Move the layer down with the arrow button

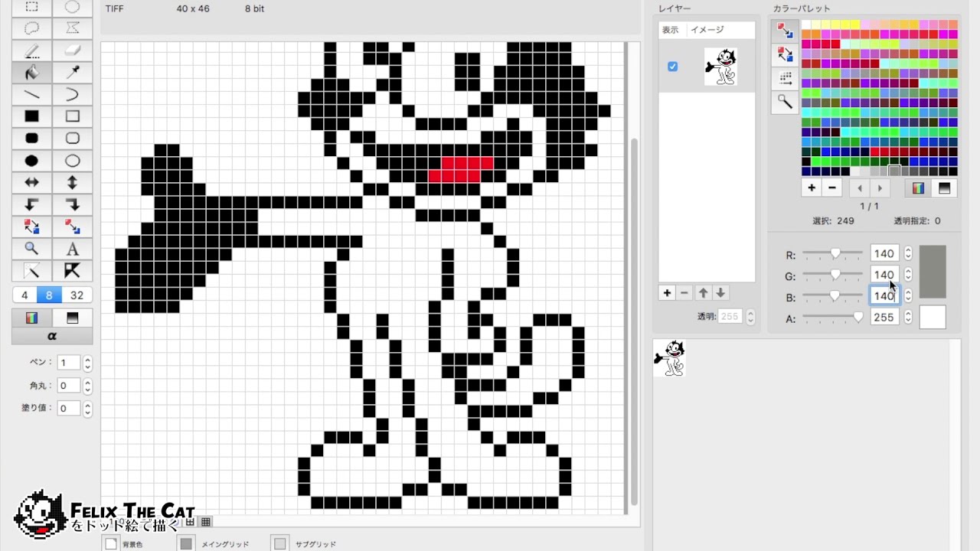(x=720, y=293)
